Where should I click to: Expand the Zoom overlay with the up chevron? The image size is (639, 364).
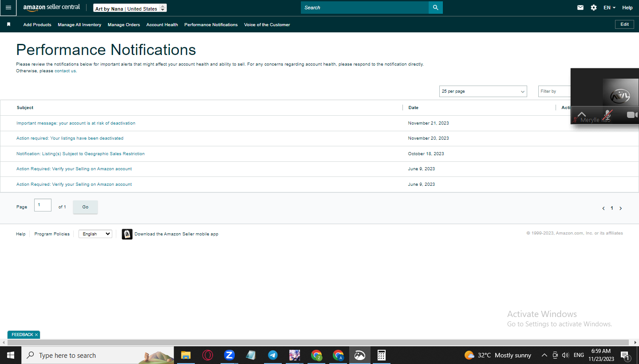point(581,115)
